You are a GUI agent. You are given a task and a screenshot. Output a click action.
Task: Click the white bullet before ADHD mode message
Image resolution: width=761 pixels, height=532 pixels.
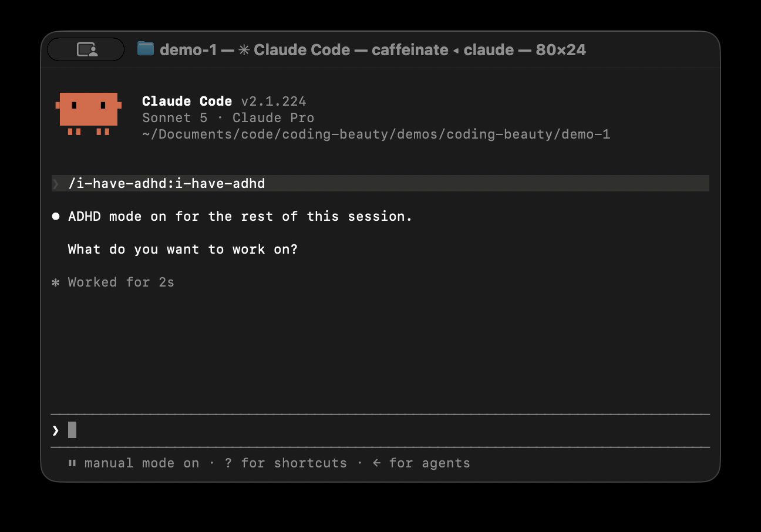point(56,216)
